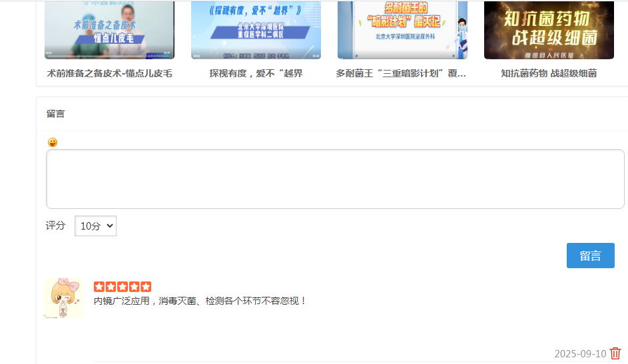Screen dimensions: 628x364
Task: Open the emoji picker smiley icon
Action: (53, 142)
